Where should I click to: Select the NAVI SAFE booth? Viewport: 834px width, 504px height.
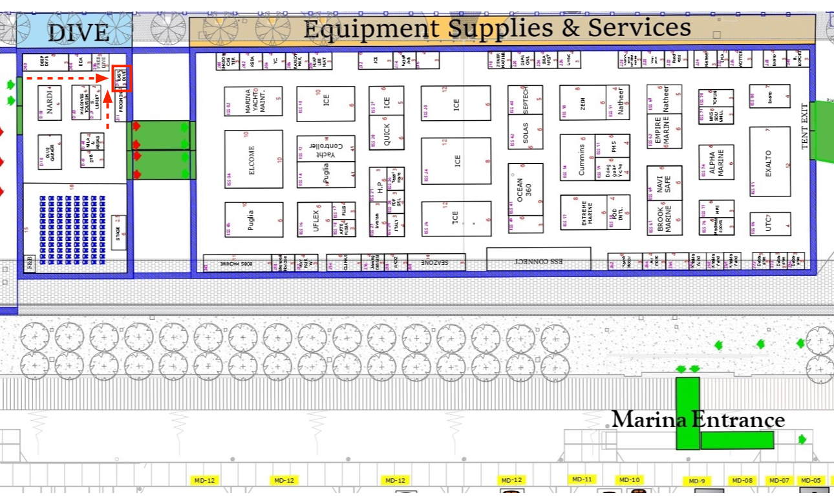click(x=664, y=183)
